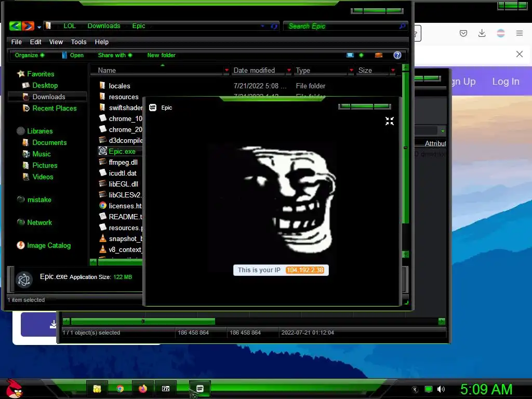The width and height of the screenshot is (532, 399).
Task: Click the exit-fullscreen arrows in Epic window
Action: [x=390, y=121]
